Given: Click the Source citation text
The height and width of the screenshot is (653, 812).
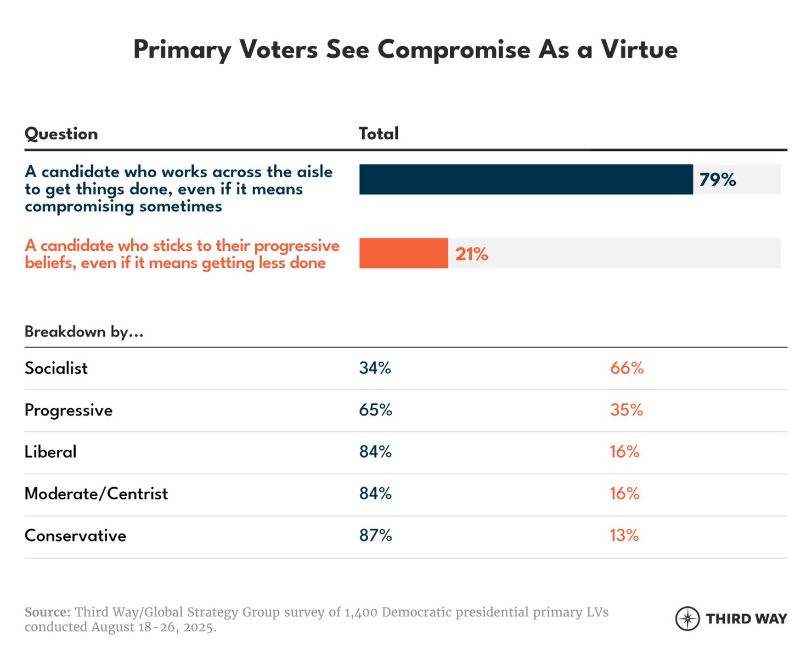Looking at the screenshot, I should point(316,620).
